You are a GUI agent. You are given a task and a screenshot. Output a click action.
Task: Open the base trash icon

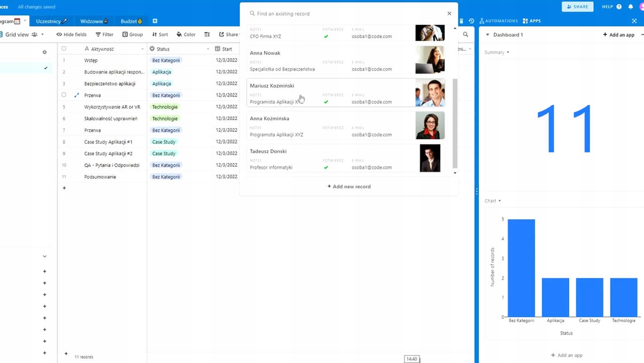[461, 21]
